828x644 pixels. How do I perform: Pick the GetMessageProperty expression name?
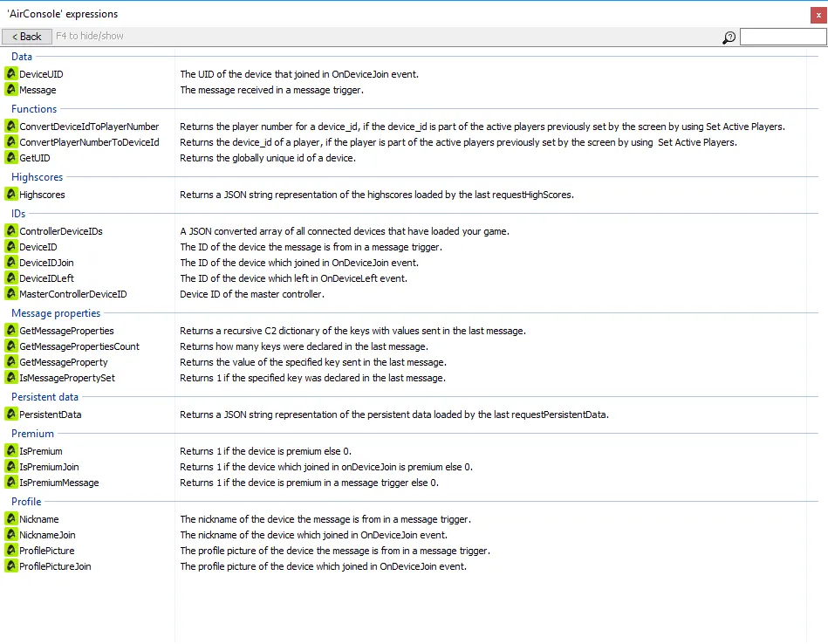tap(64, 362)
